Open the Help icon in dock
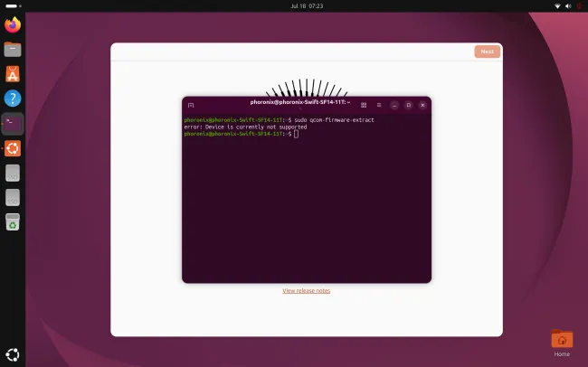This screenshot has width=588, height=367. pyautogui.click(x=13, y=99)
